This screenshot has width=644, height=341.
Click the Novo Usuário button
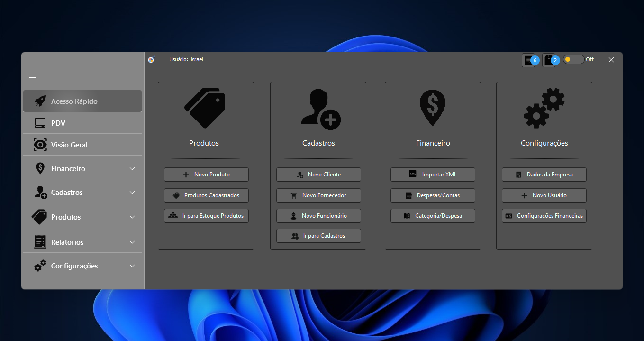point(544,195)
